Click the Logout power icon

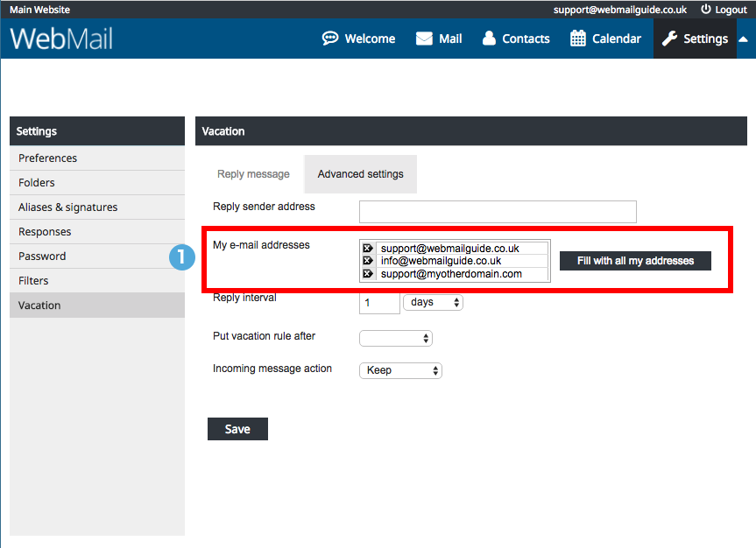(705, 9)
